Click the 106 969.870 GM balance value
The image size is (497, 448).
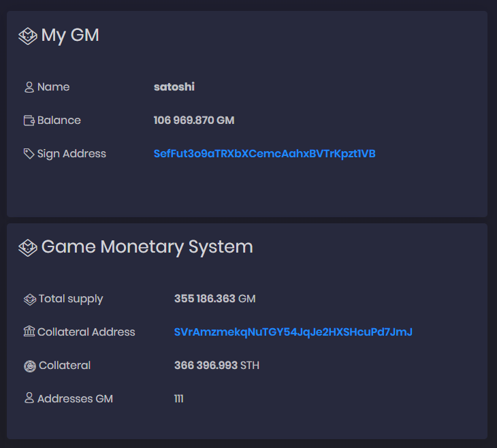[x=194, y=121]
